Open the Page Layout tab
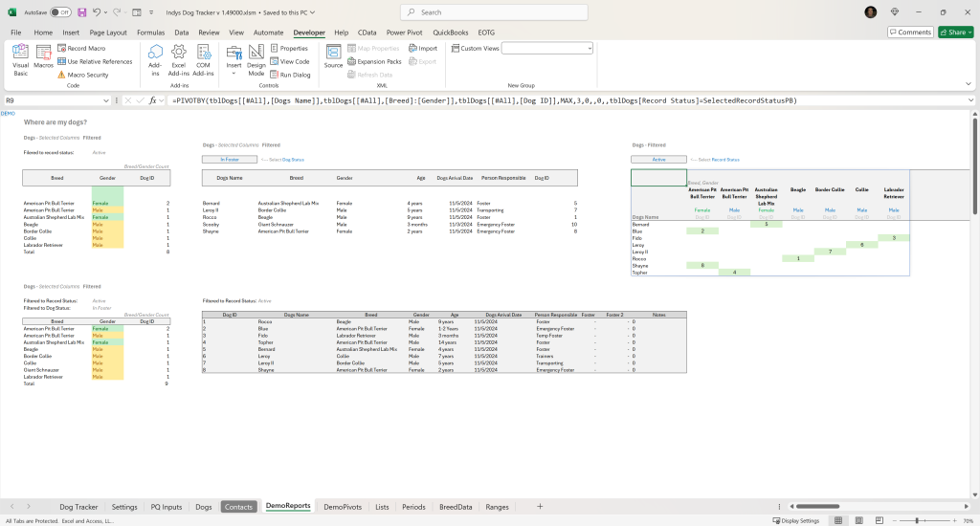 coord(108,33)
